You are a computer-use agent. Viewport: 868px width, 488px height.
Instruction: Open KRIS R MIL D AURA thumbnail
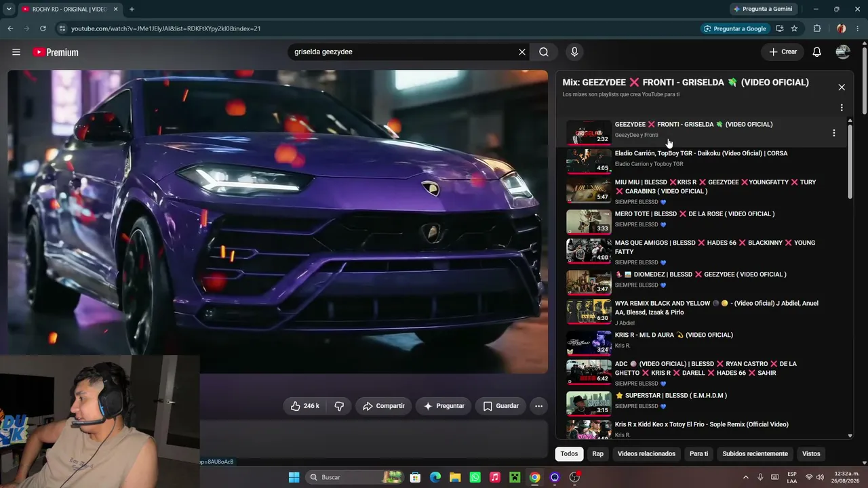pyautogui.click(x=589, y=342)
